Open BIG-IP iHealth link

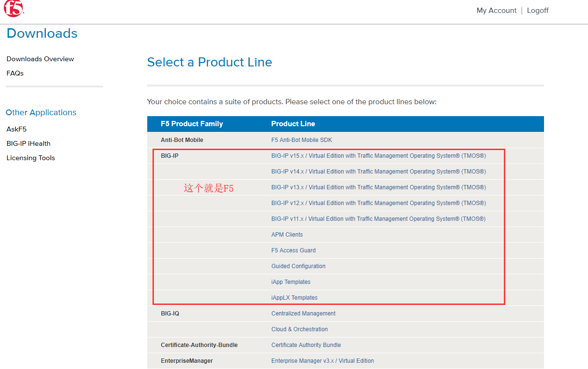[28, 143]
